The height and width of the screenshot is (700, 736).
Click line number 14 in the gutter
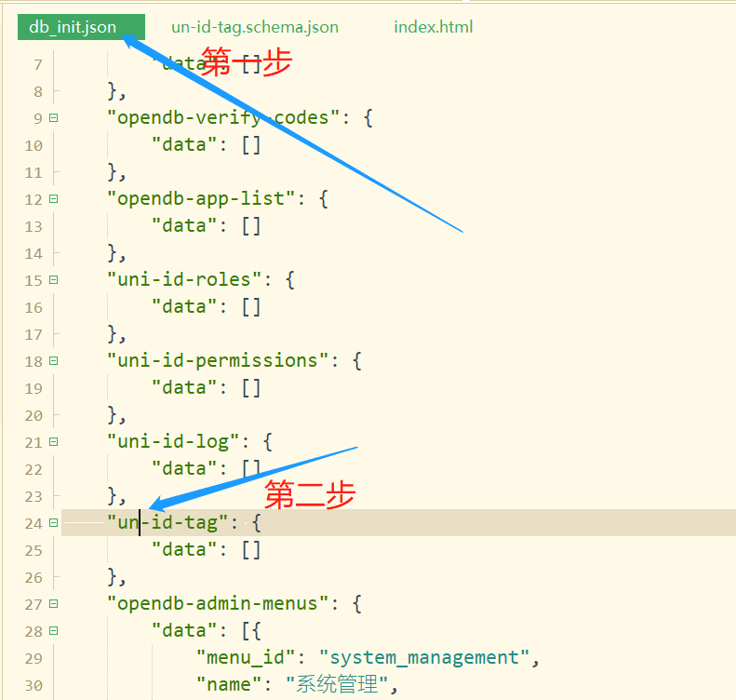(x=33, y=253)
